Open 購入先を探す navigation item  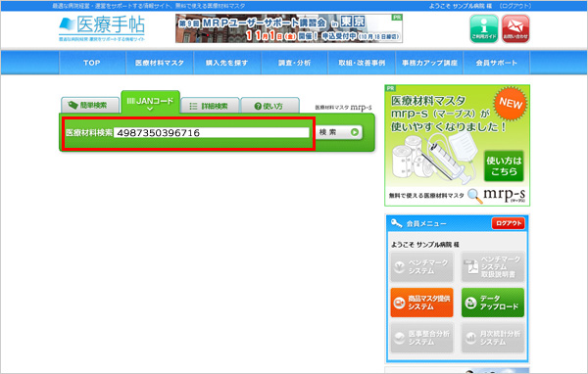[227, 63]
